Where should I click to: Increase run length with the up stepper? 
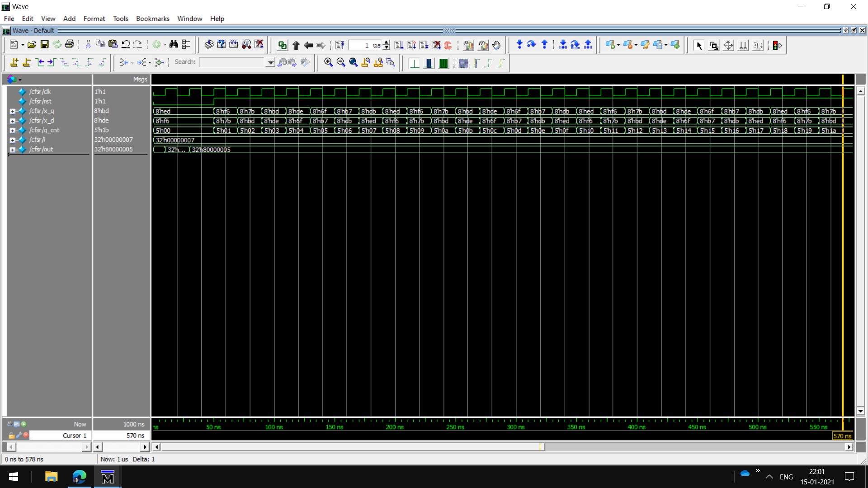387,42
